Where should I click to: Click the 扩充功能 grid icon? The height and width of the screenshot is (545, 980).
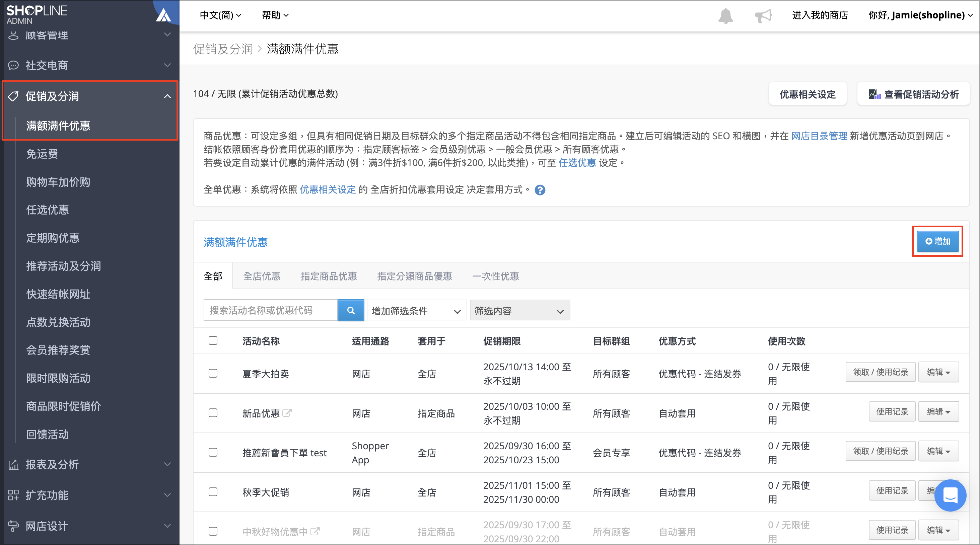tap(13, 495)
